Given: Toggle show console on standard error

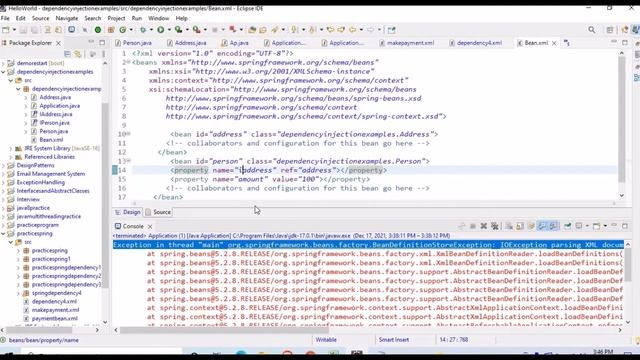Looking at the screenshot, I should tap(553, 226).
